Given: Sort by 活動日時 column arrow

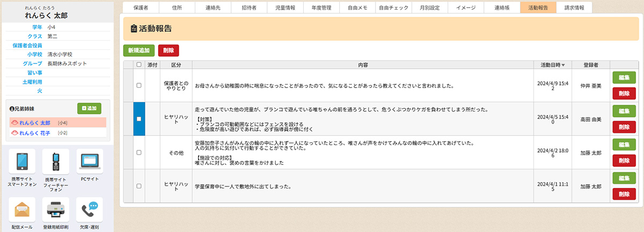Looking at the screenshot, I should 563,65.
